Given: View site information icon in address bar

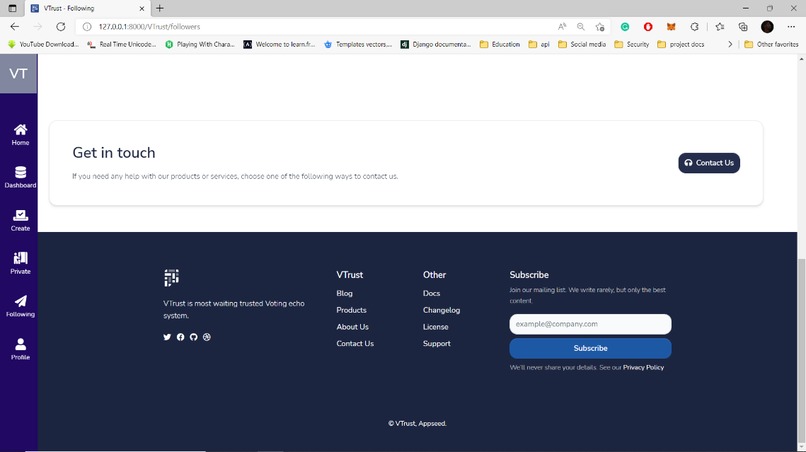Looking at the screenshot, I should pyautogui.click(x=87, y=27).
